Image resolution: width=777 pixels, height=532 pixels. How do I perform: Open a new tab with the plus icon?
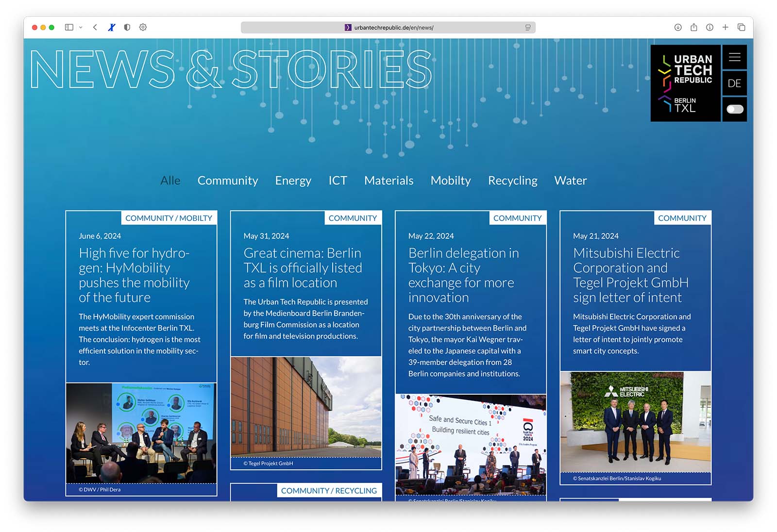pyautogui.click(x=726, y=27)
